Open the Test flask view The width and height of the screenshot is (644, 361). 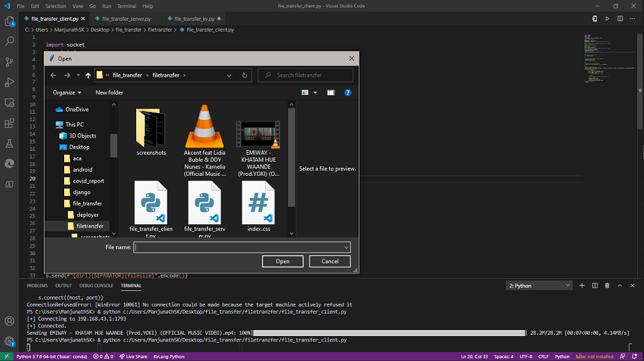pyautogui.click(x=9, y=143)
